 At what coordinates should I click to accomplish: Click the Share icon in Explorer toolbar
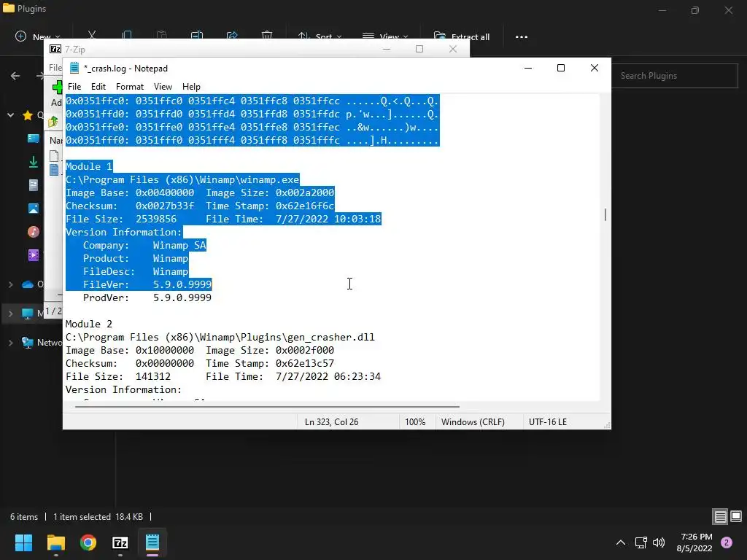point(232,36)
